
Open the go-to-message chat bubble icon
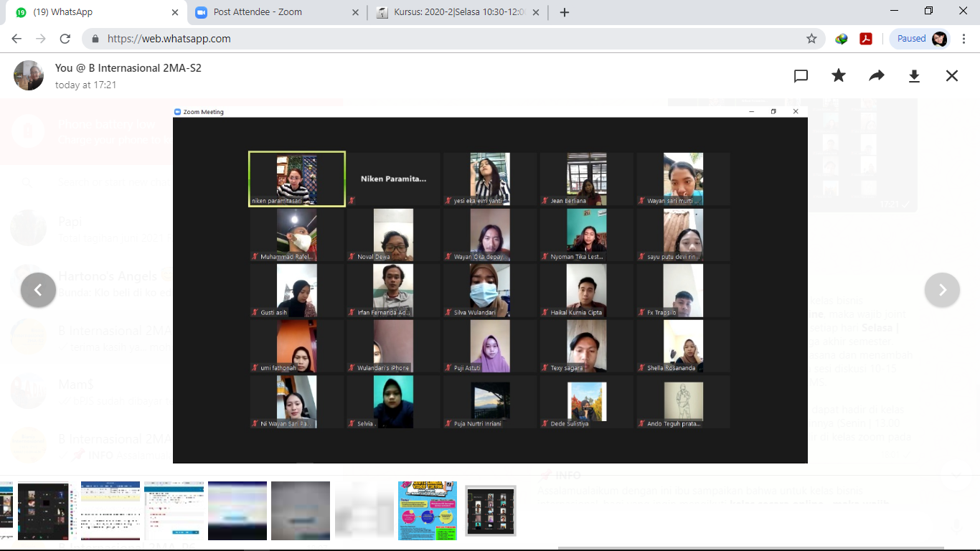pos(801,76)
